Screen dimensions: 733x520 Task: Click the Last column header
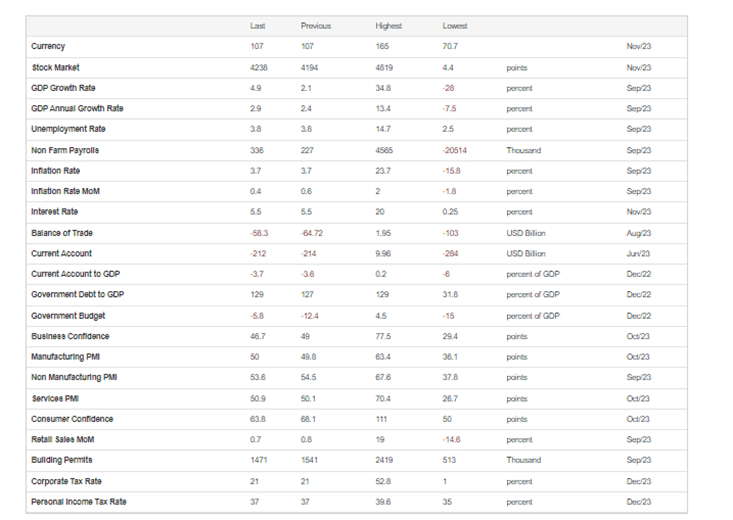tap(258, 26)
